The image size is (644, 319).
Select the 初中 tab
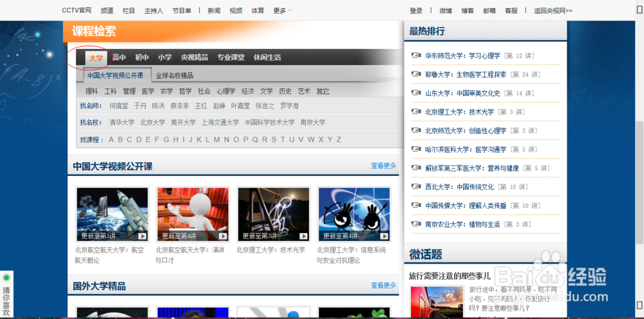(x=142, y=57)
